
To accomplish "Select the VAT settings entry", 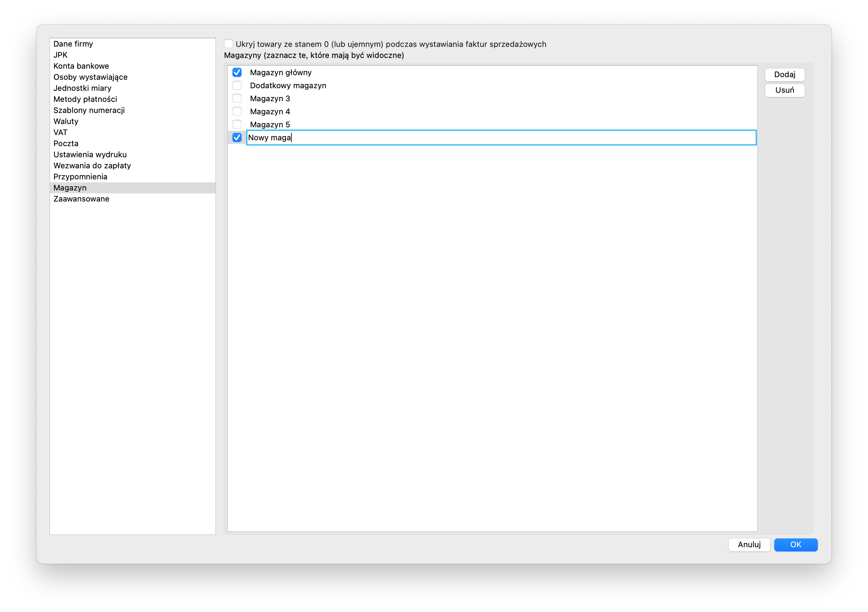I will pyautogui.click(x=133, y=132).
